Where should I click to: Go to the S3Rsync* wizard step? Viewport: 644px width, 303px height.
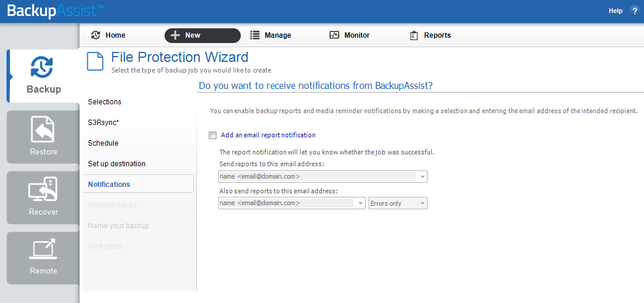104,123
